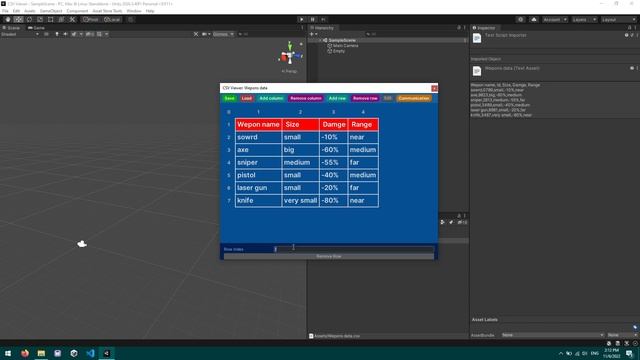Click the bottom Remove Row button

click(x=329, y=256)
